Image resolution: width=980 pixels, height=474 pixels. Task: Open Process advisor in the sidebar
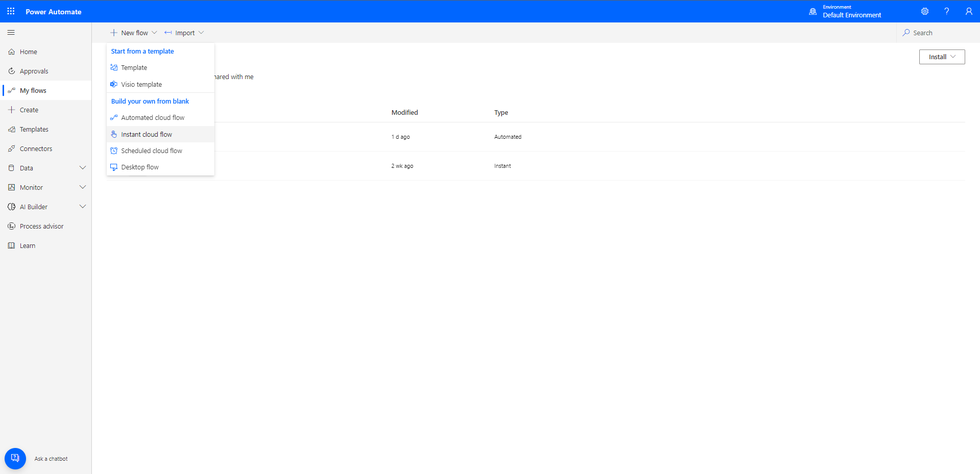[41, 227]
